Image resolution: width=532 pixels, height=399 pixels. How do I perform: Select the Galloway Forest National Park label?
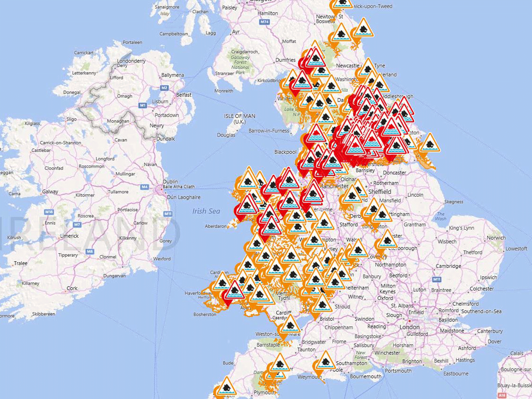240,65
